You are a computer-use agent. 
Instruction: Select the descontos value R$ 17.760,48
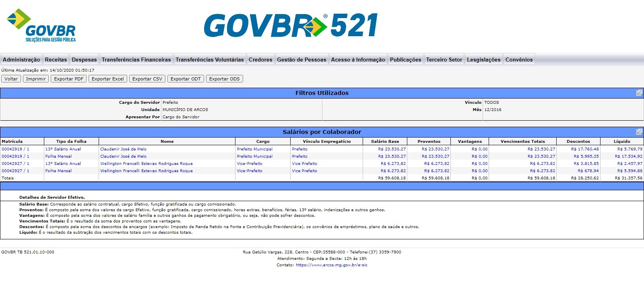(x=585, y=149)
